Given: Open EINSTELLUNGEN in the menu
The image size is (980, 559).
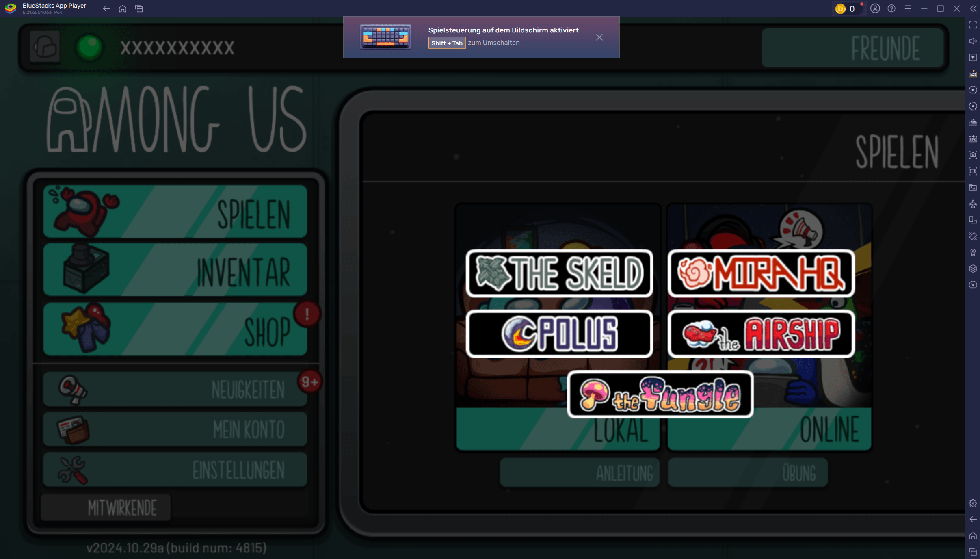Looking at the screenshot, I should point(175,470).
